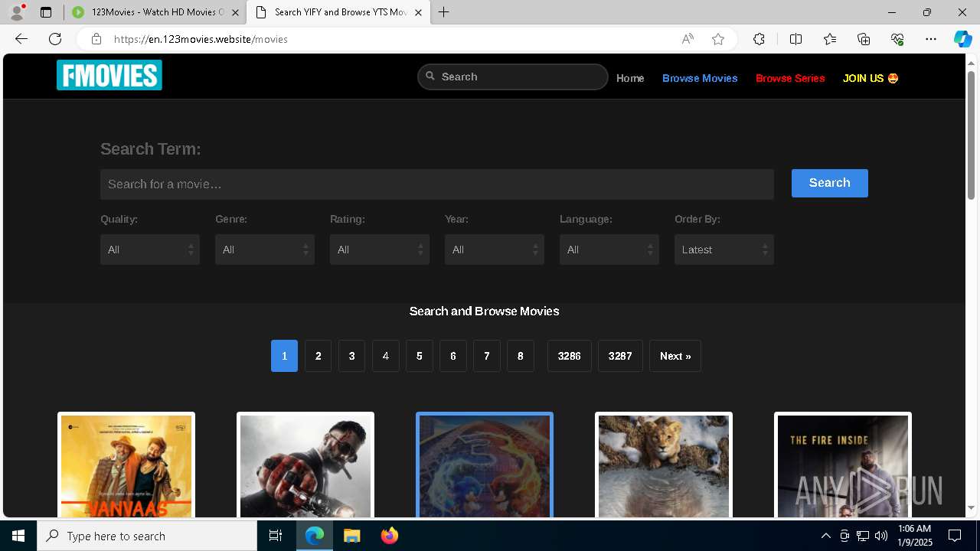Enable split screen view icon
The height and width of the screenshot is (551, 980).
[x=795, y=39]
